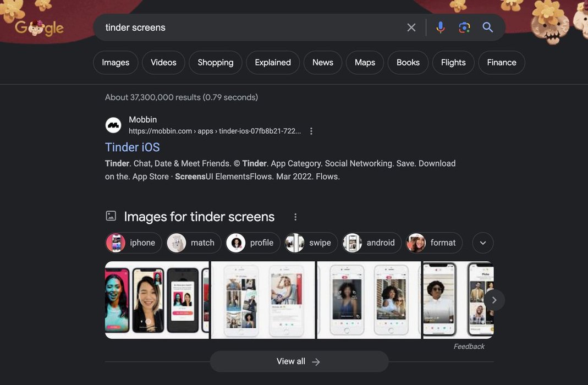This screenshot has width=588, height=385.
Task: Select the Shopping filter tab
Action: tap(216, 63)
